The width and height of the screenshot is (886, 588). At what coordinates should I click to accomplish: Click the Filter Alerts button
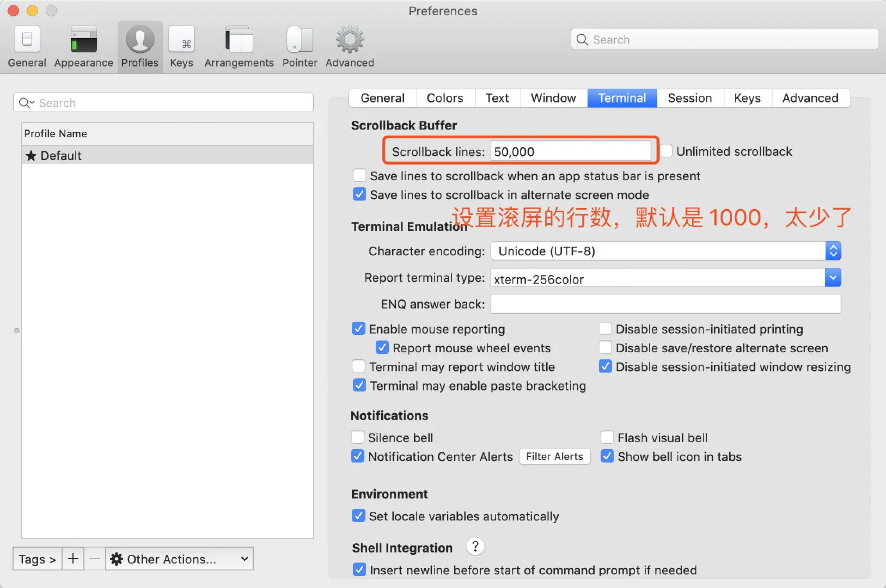click(554, 456)
